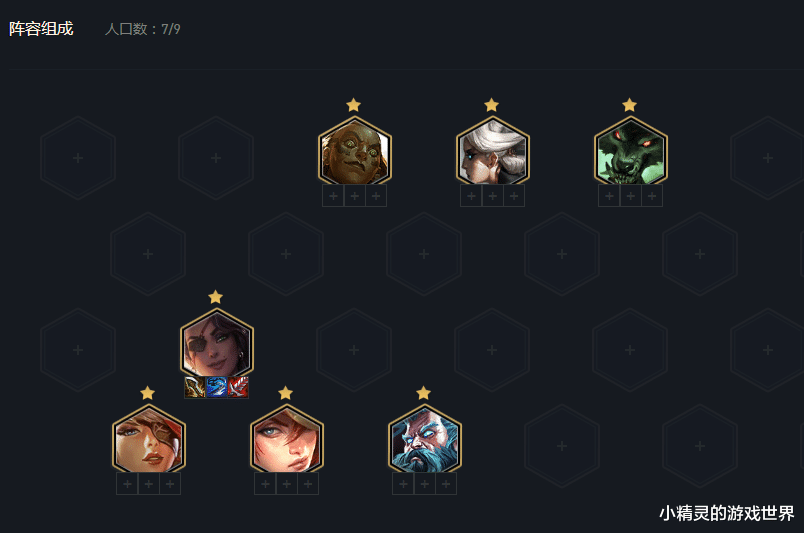Select the blue item icon under Samira
Screen dimensions: 804x533
coord(216,387)
